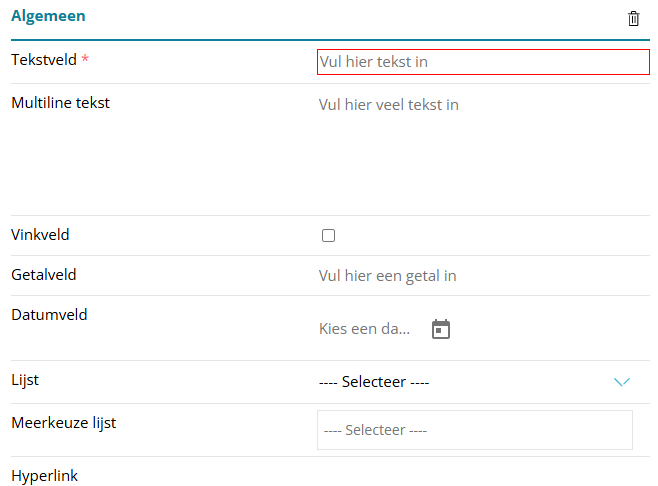Click the "Kies een da..." date input
The height and width of the screenshot is (486, 658).
(365, 329)
